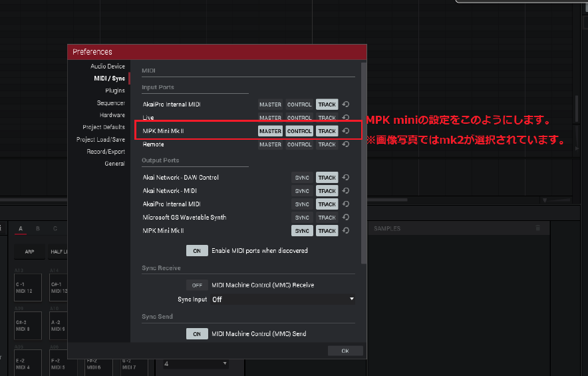The width and height of the screenshot is (588, 376).
Task: Toggle MASTER for MPK Mini Mk II input
Action: [270, 131]
